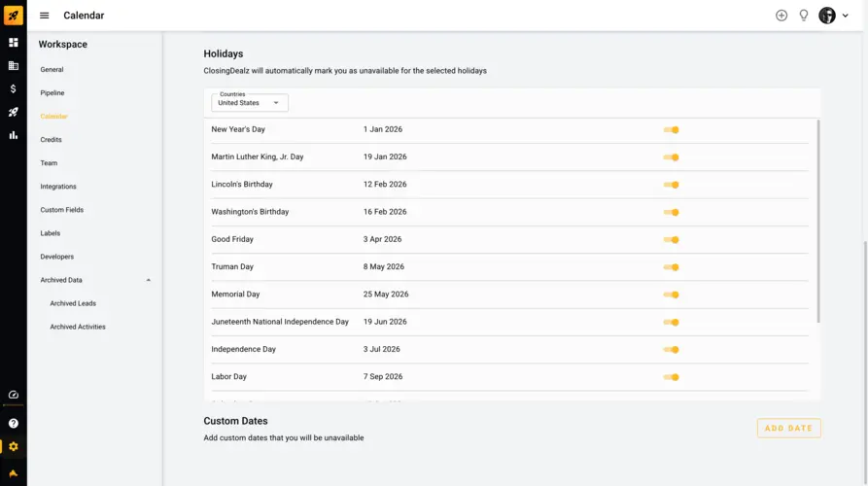Click the Custom Dates heading
This screenshot has width=868, height=486.
[235, 421]
